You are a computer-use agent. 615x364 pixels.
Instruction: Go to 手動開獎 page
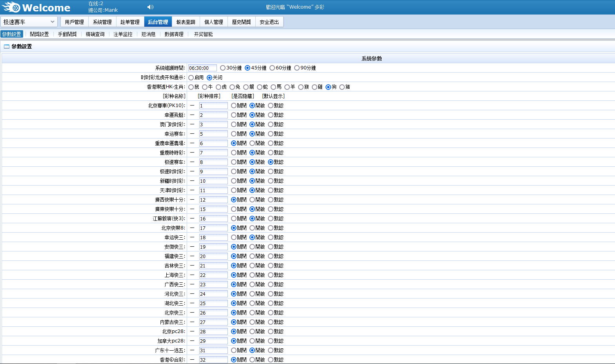click(x=67, y=34)
